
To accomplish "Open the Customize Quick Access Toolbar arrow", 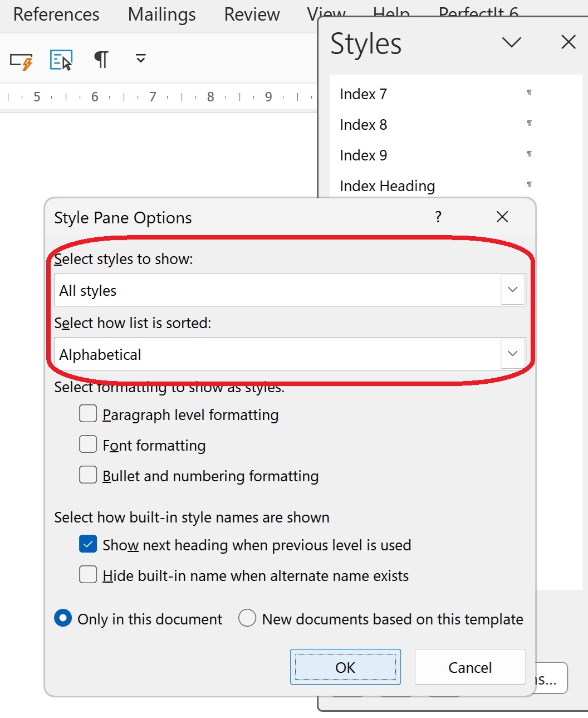I will [141, 58].
